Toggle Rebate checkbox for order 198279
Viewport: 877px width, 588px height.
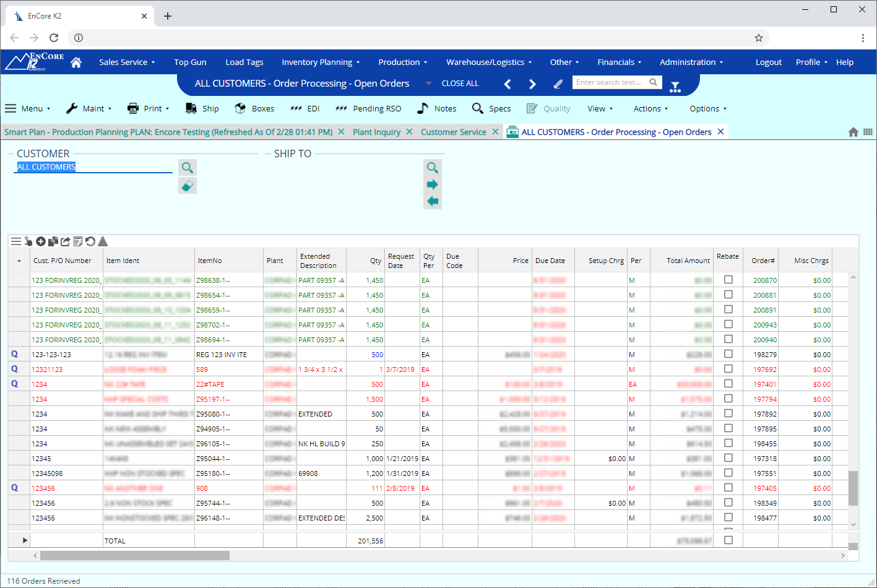pos(728,354)
